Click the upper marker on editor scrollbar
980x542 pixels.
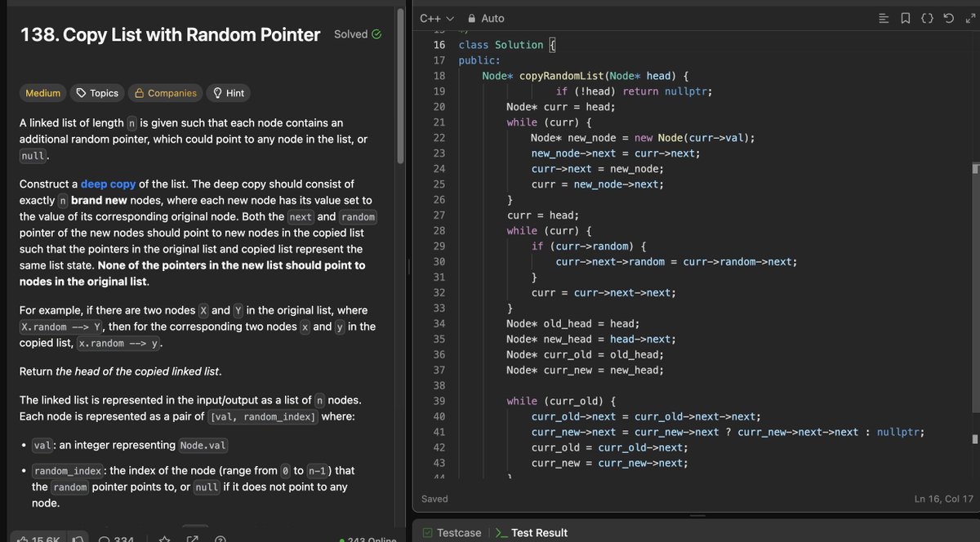(975, 169)
